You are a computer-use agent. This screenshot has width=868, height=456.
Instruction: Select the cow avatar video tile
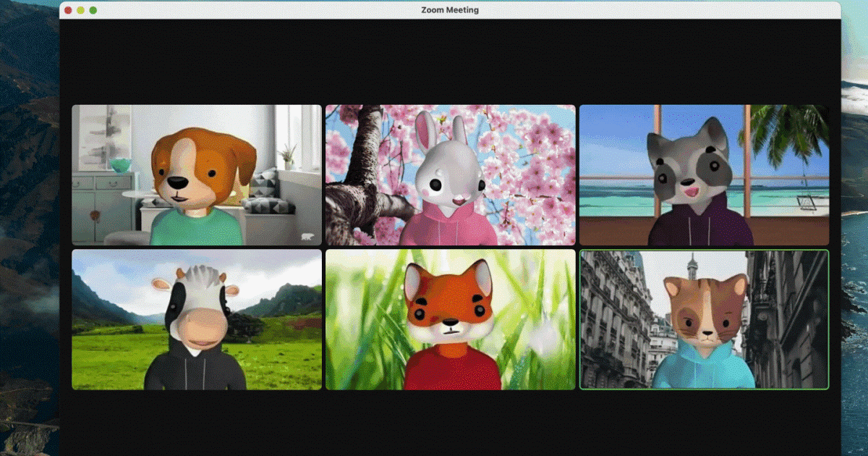click(x=197, y=320)
